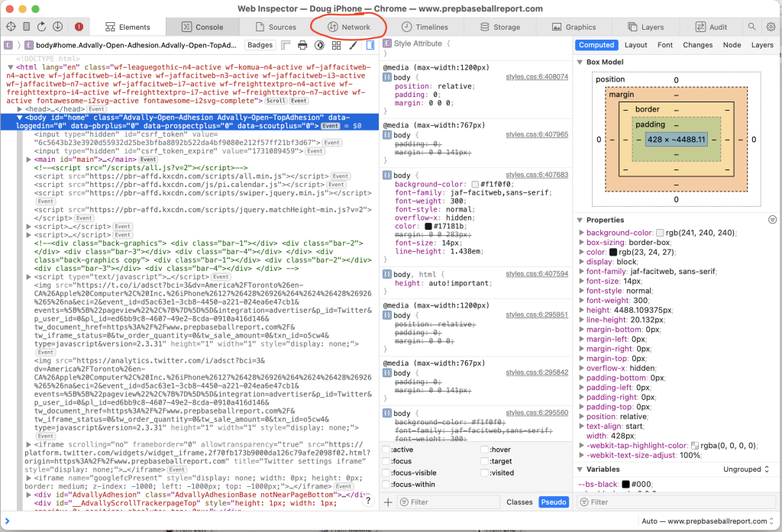This screenshot has height=532, width=782.
Task: Open the Ungrouped variables dropdown
Action: click(746, 469)
